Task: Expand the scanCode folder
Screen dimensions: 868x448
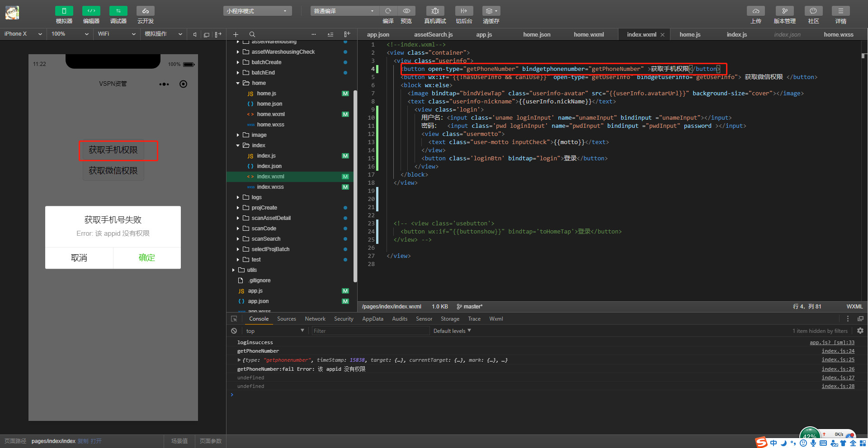Action: [264, 229]
